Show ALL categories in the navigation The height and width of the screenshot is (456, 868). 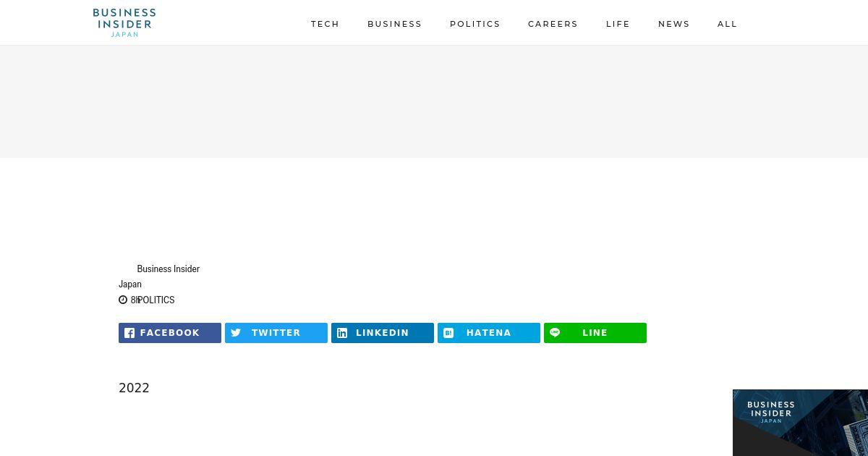pyautogui.click(x=727, y=24)
